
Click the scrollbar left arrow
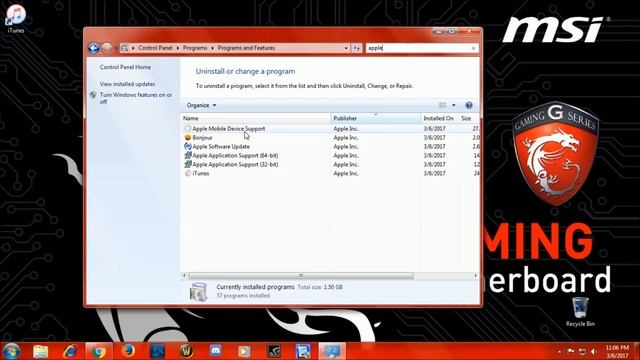pyautogui.click(x=184, y=276)
